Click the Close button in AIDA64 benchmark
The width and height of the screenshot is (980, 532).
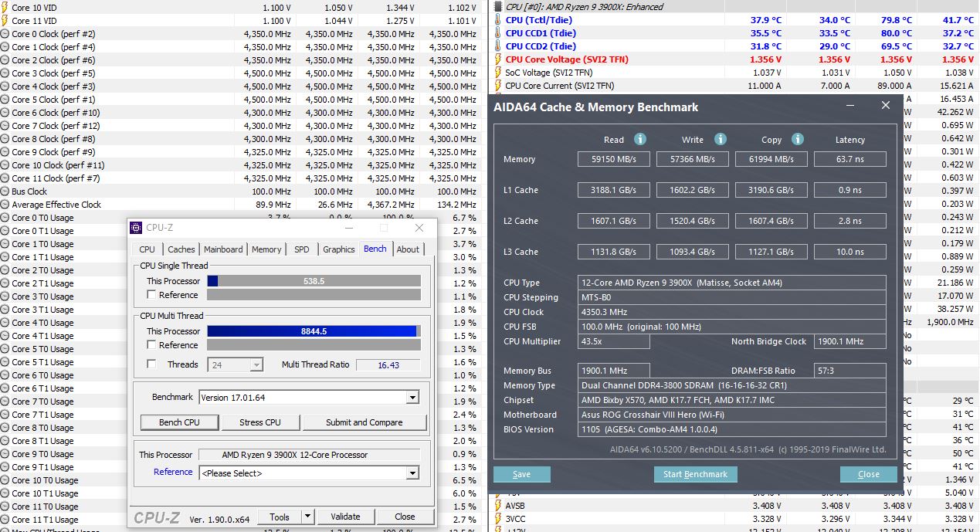869,474
